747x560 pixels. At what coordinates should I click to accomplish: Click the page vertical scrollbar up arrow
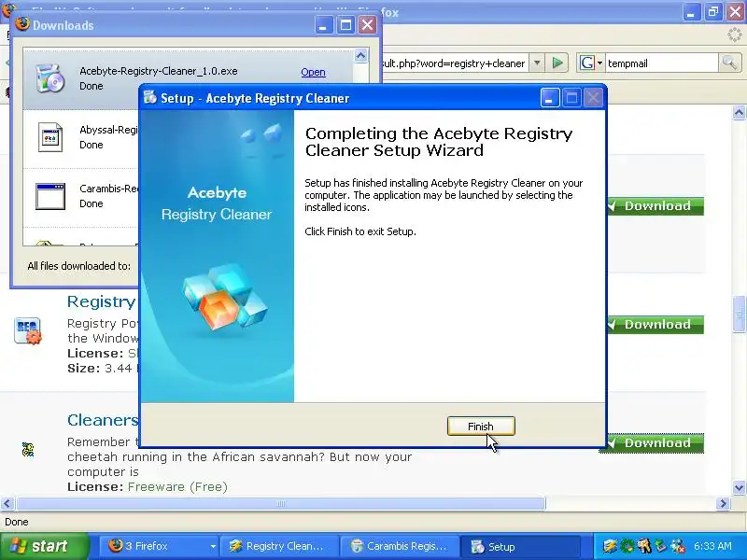(x=739, y=113)
